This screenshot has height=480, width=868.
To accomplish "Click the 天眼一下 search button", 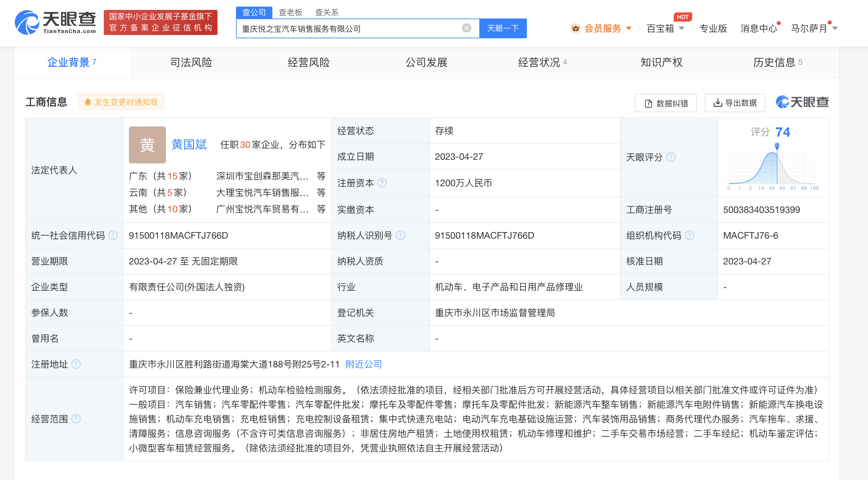I will 502,28.
